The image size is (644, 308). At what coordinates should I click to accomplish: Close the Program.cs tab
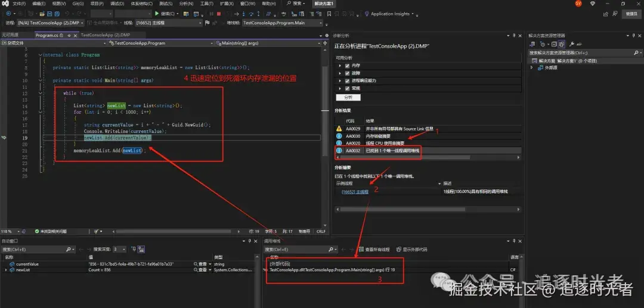[74, 36]
